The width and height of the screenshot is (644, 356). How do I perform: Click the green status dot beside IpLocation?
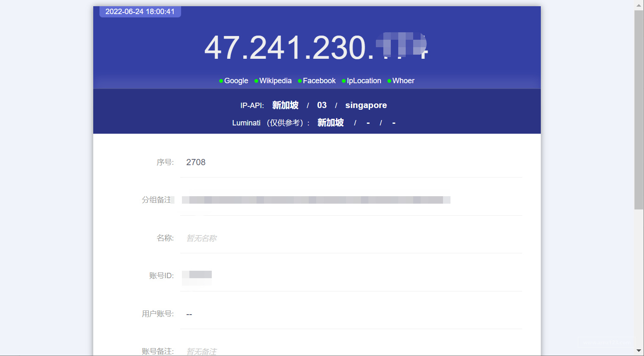344,81
